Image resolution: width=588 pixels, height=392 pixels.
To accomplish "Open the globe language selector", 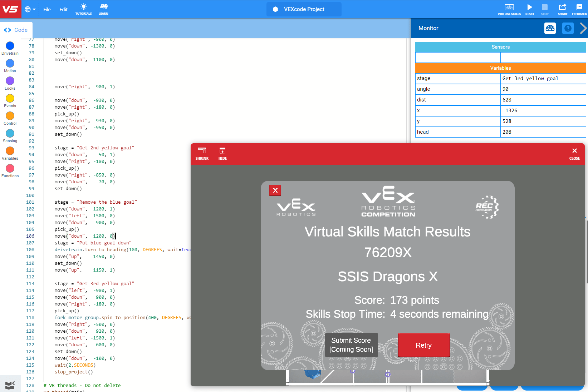I will pos(30,10).
